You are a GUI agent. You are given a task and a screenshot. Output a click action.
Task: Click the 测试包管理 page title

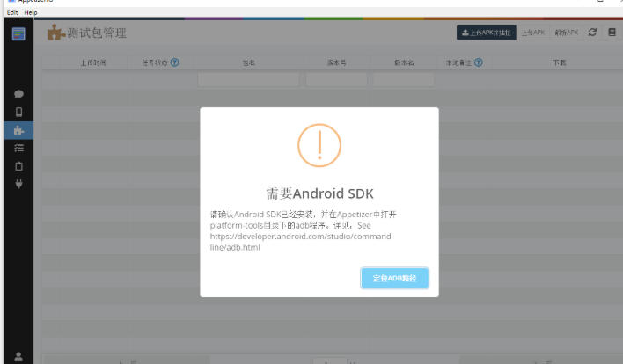pyautogui.click(x=97, y=33)
